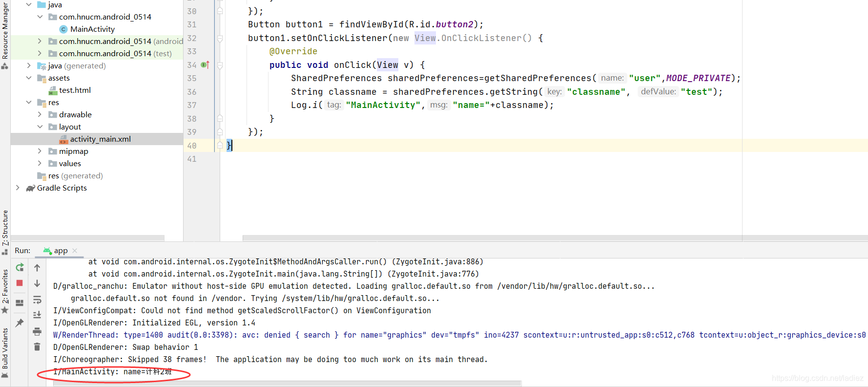Collapse the layout folder
The width and height of the screenshot is (868, 387).
[x=40, y=127]
